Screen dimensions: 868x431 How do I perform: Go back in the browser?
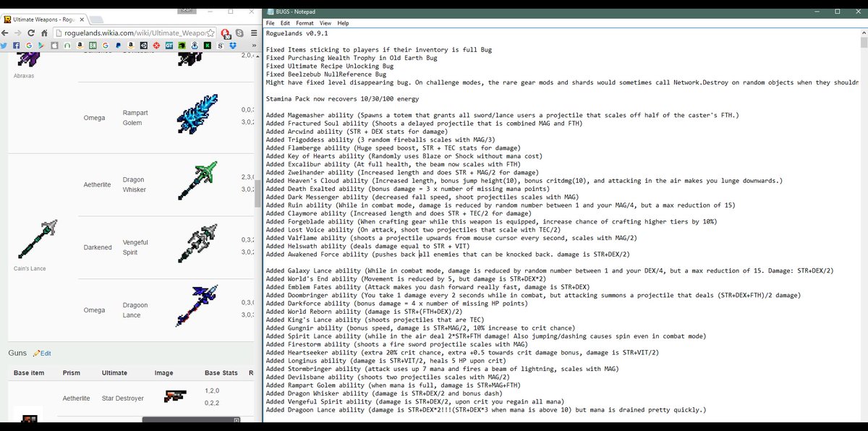4,33
